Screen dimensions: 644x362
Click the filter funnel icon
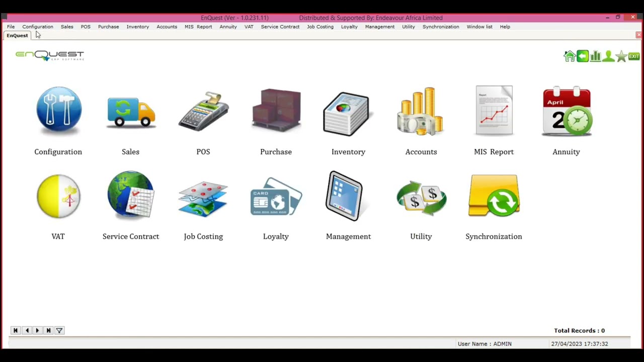[x=59, y=330]
